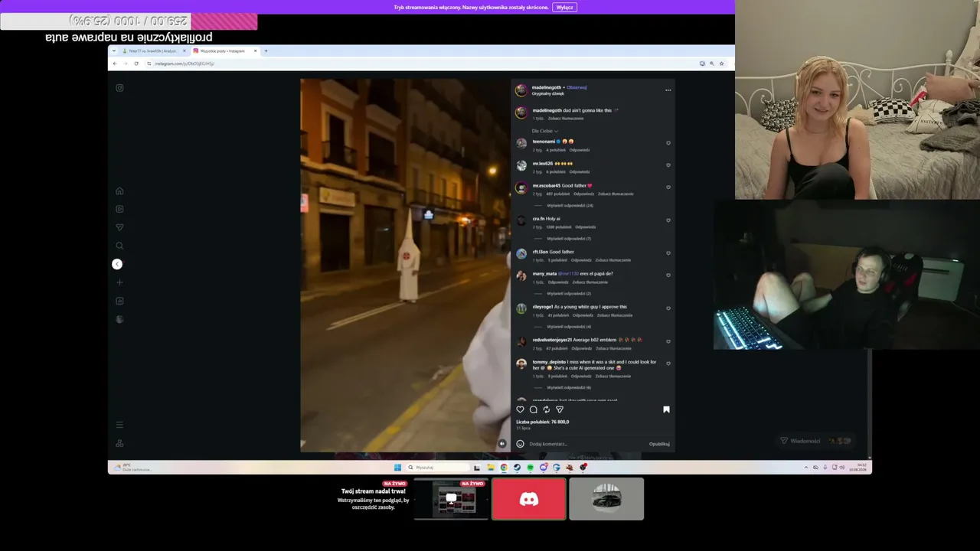Viewport: 980px width, 551px height.
Task: Go to previous post with the left arrow
Action: pos(117,264)
